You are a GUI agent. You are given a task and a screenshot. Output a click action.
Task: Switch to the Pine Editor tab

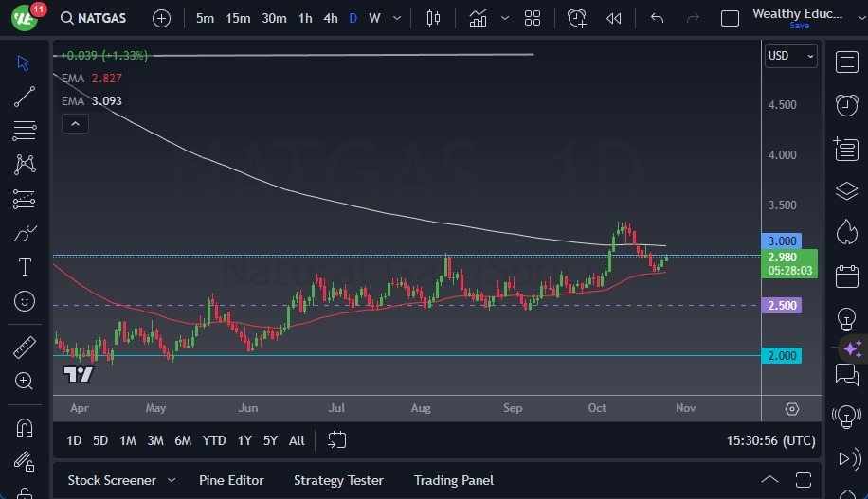tap(231, 480)
